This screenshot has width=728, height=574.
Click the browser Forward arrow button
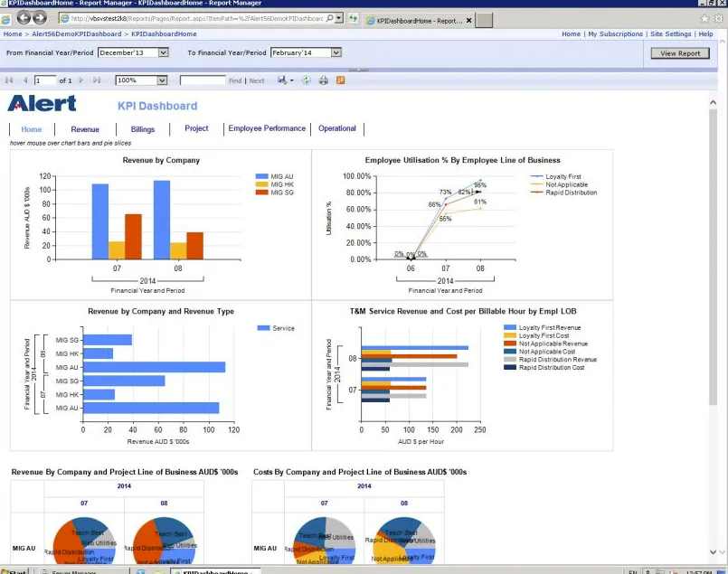click(40, 18)
